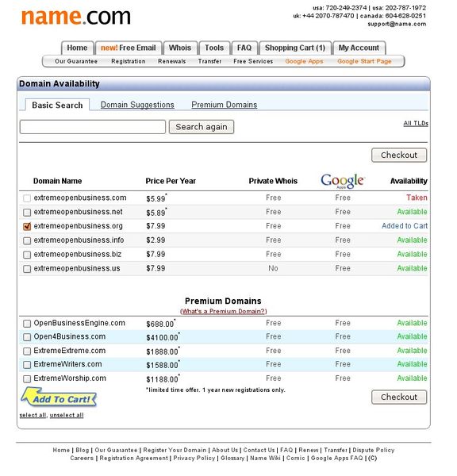Open the All TLDs link
Viewport: 457px width, 476px height.
pos(416,123)
